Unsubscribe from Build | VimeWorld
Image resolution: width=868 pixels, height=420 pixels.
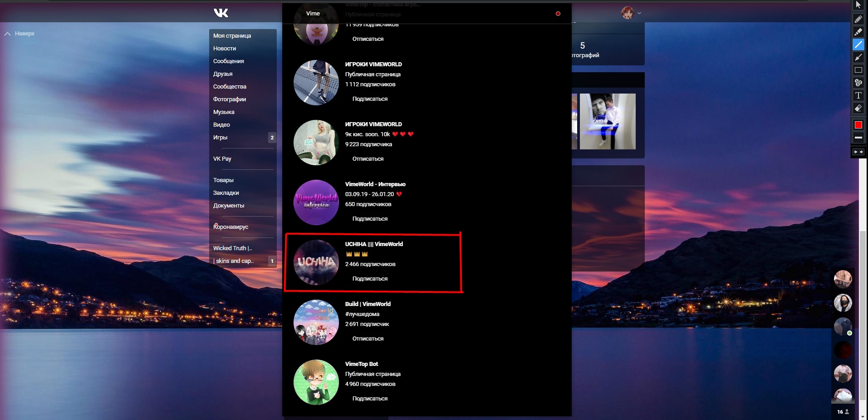tap(368, 338)
